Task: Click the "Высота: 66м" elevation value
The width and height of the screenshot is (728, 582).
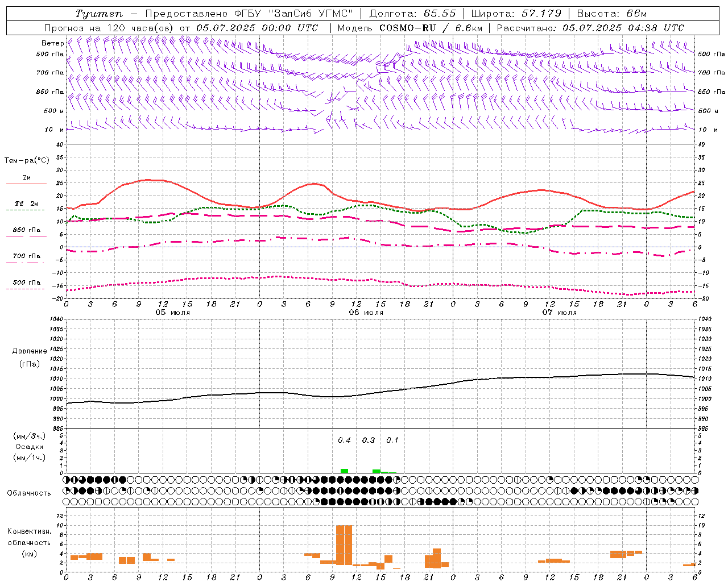Action: click(x=612, y=14)
